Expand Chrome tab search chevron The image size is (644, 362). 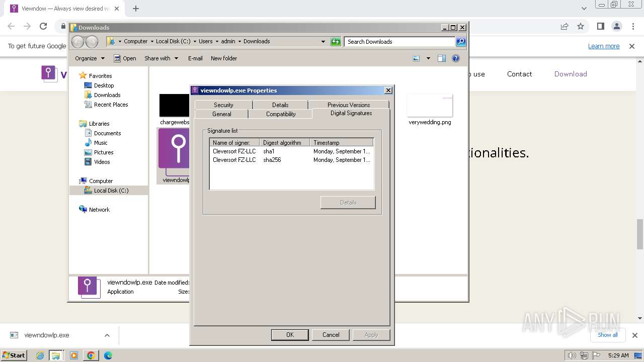(x=584, y=9)
